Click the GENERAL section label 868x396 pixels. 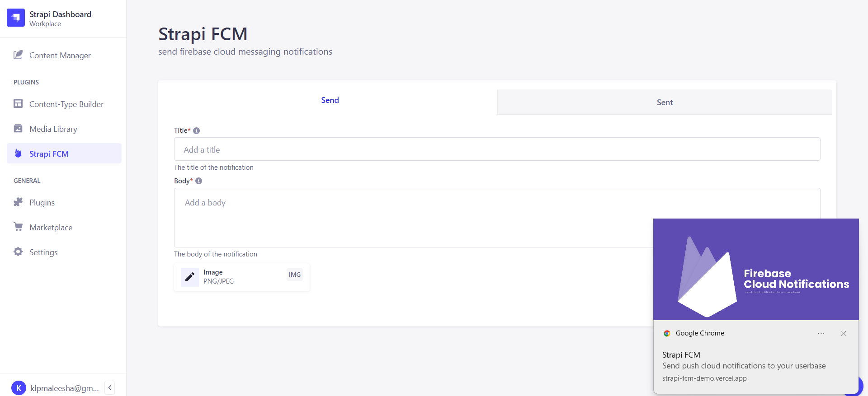27,181
